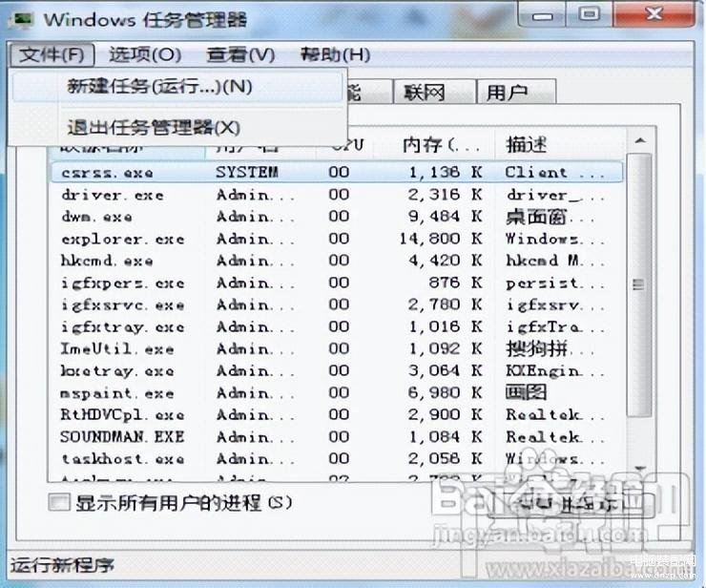The image size is (706, 588).
Task: Click the 画图 description cell
Action: tap(527, 392)
